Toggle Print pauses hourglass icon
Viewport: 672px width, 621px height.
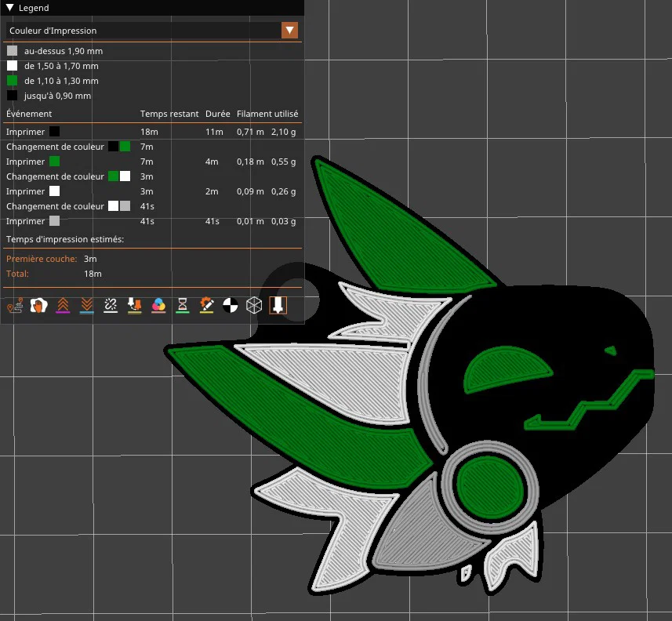tap(183, 306)
